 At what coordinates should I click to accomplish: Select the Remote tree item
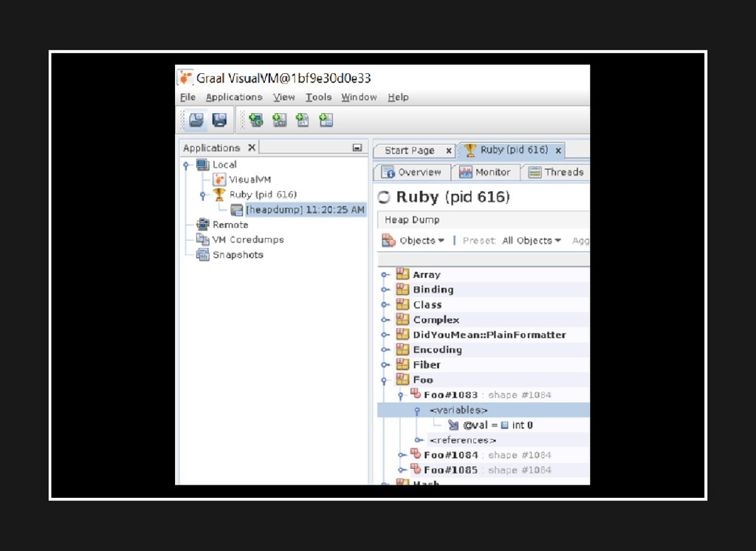pos(230,225)
